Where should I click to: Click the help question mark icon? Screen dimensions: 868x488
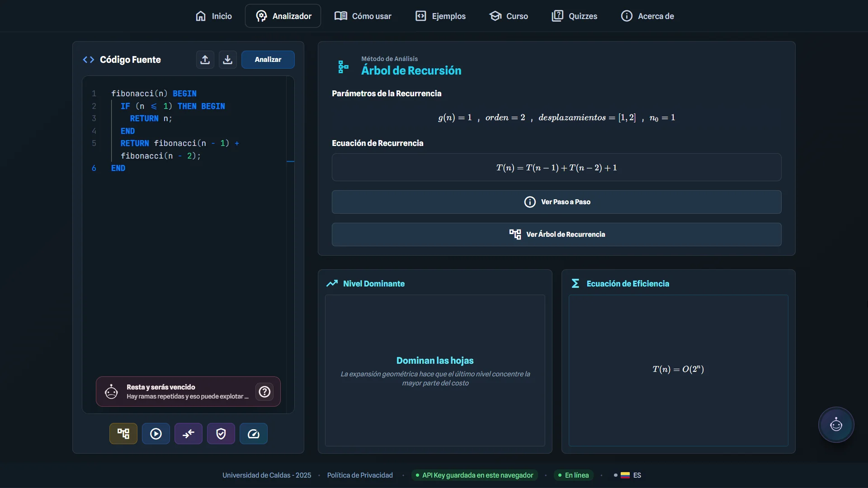(264, 392)
